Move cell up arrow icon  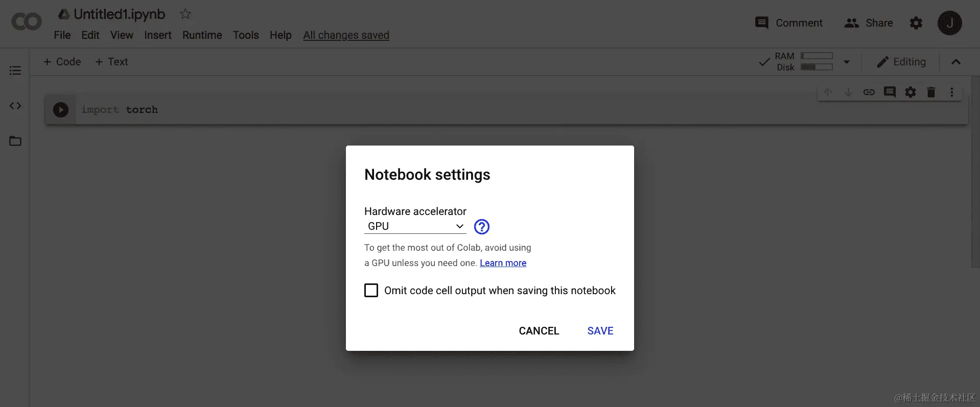coord(828,92)
